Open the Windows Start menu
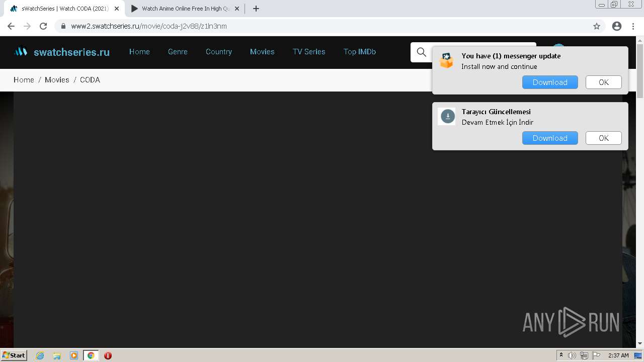644x362 pixels. pos(14,355)
